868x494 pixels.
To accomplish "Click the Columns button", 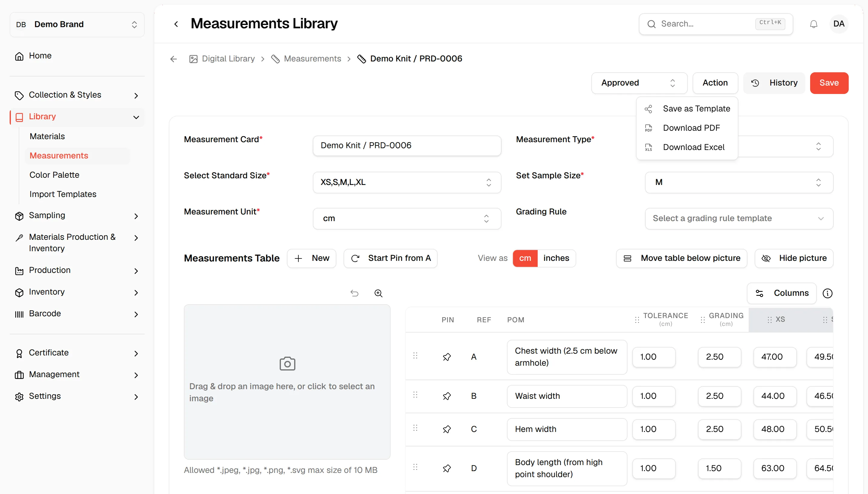I will click(781, 293).
